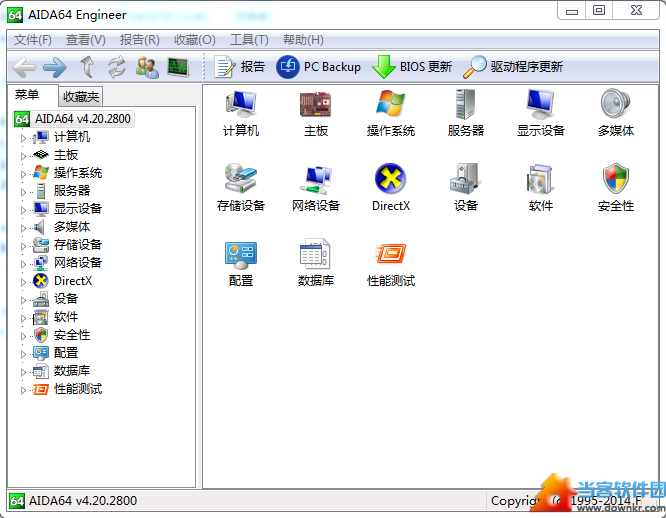Select 数据库 in the left tree
Screen dimensions: 666x518
(x=72, y=371)
